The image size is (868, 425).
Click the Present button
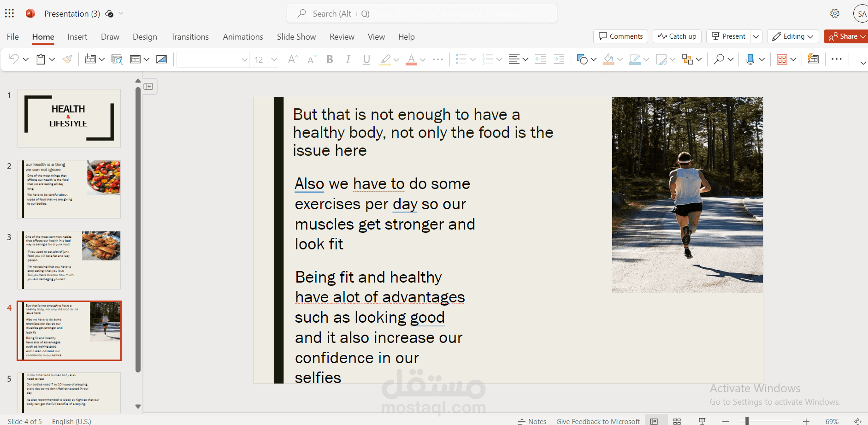tap(728, 36)
